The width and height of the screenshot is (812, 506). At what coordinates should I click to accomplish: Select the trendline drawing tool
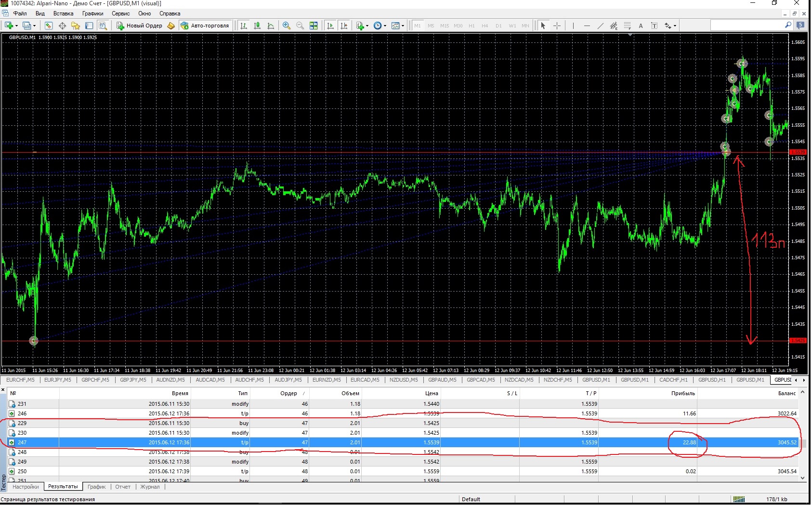tap(600, 26)
